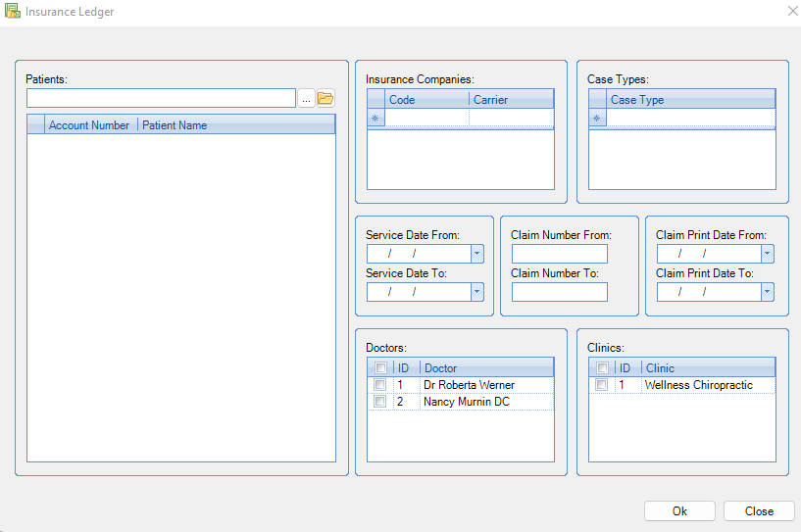Viewport: 801px width, 532px height.
Task: Click the Insurance Ledger title bar icon
Action: tap(12, 12)
